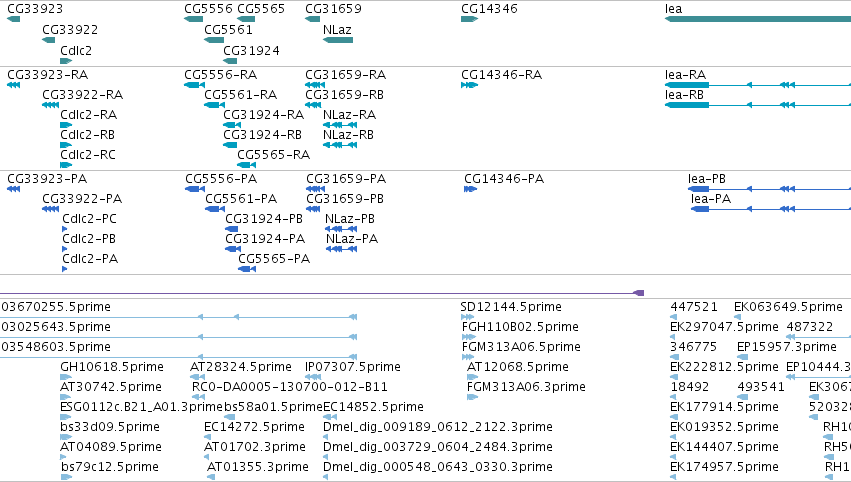The width and height of the screenshot is (851, 482).
Task: Click the CG33923-RA transcript
Action: (47, 75)
